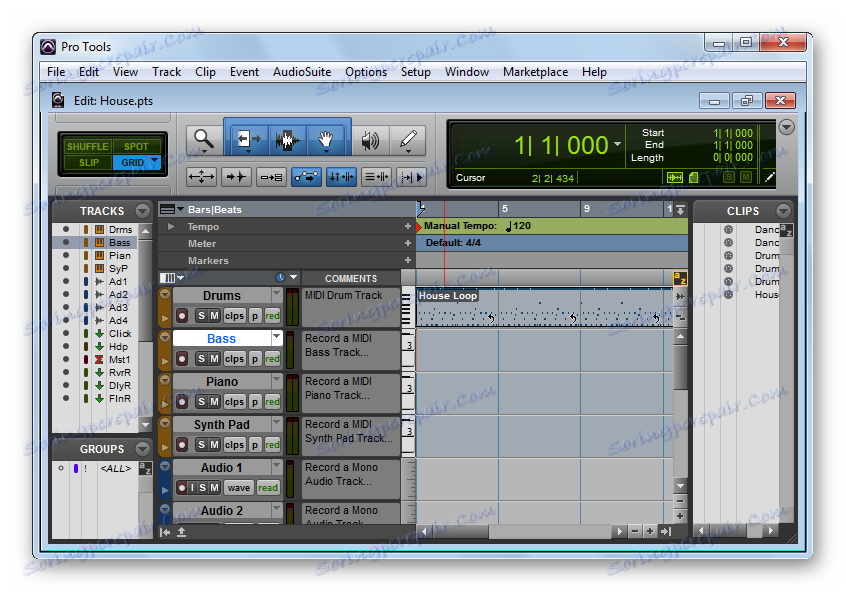Click the Insertion Follows Playback icon
The height and width of the screenshot is (592, 846).
click(x=411, y=176)
